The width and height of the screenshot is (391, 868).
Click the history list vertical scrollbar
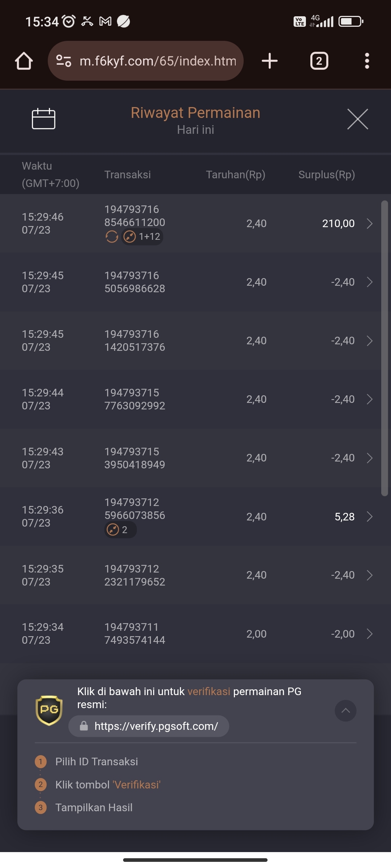pyautogui.click(x=384, y=348)
